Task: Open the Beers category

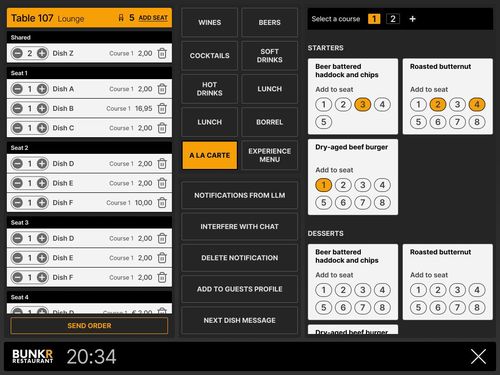Action: (x=269, y=22)
